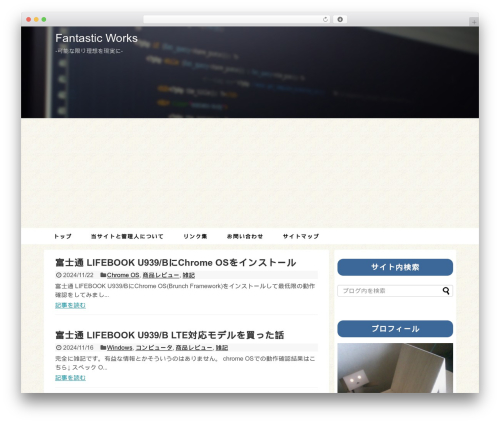Open the お問い合わせ menu item

[245, 236]
